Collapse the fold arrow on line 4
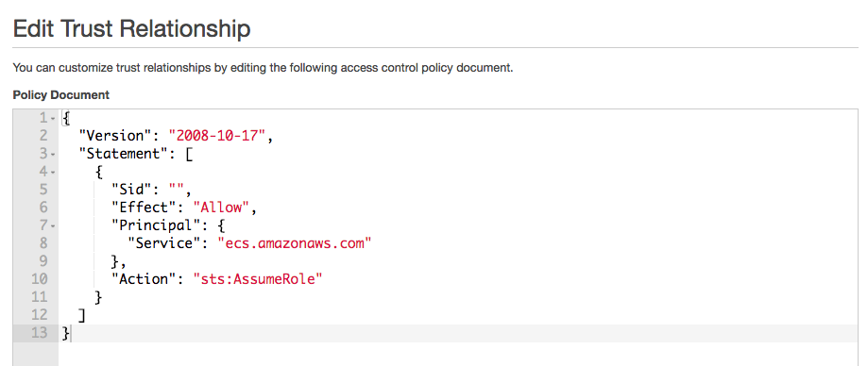The image size is (868, 366). (52, 172)
